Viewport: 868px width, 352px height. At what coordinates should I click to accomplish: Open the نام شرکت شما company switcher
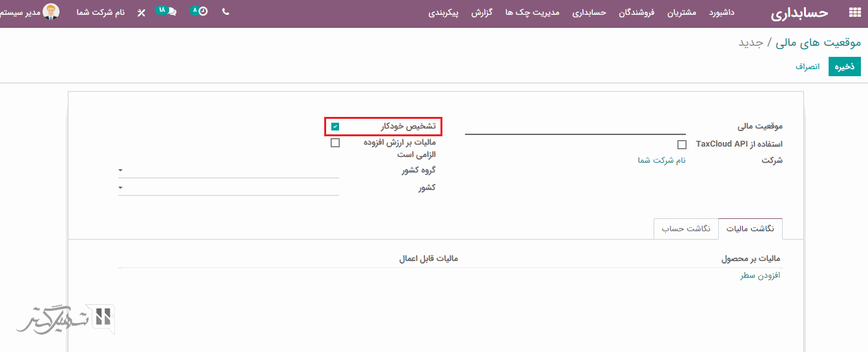(100, 13)
